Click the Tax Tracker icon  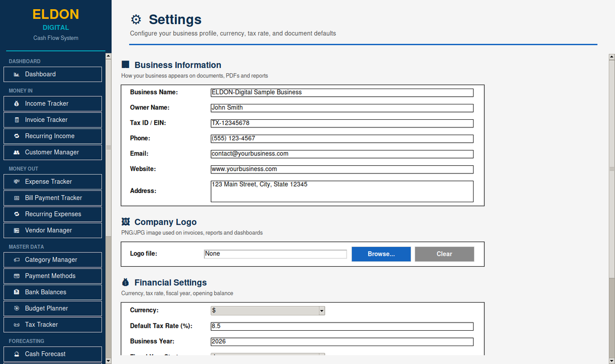point(16,325)
